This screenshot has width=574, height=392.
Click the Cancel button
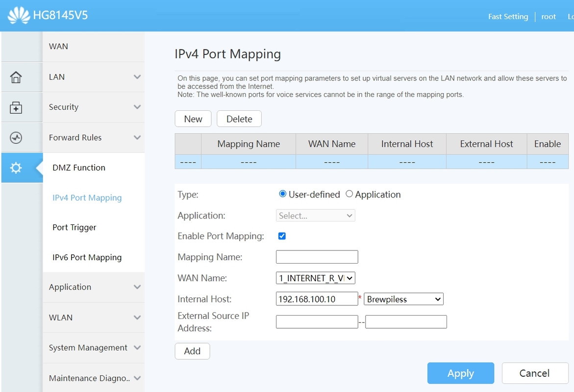534,373
